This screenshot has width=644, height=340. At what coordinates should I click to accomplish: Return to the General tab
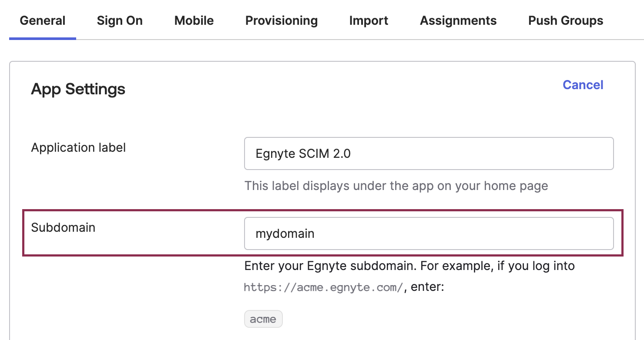pyautogui.click(x=42, y=20)
